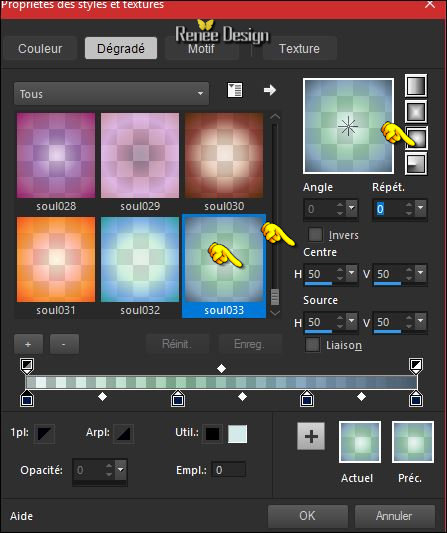Viewport: 447px width, 533px height.
Task: Click the right arrow icon beside category
Action: (270, 90)
